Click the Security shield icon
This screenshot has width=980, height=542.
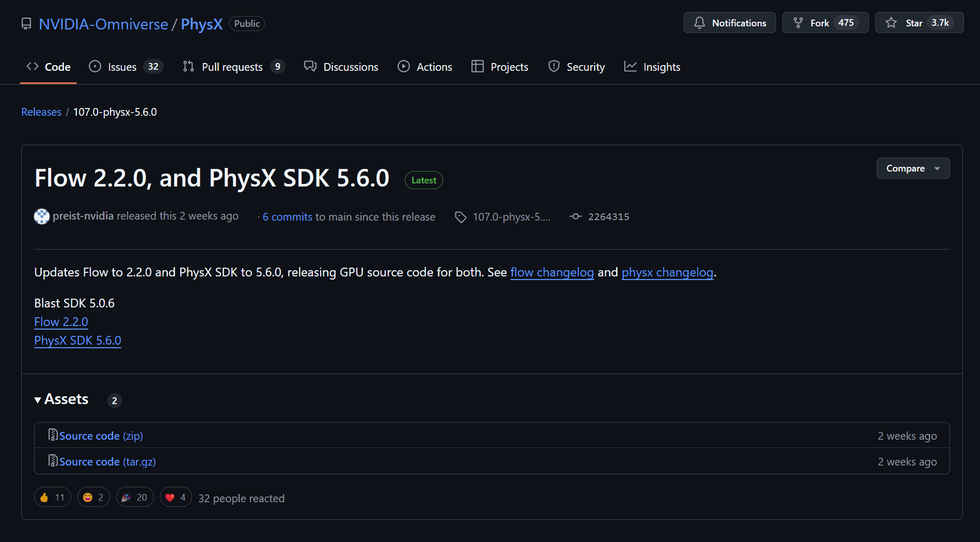554,66
